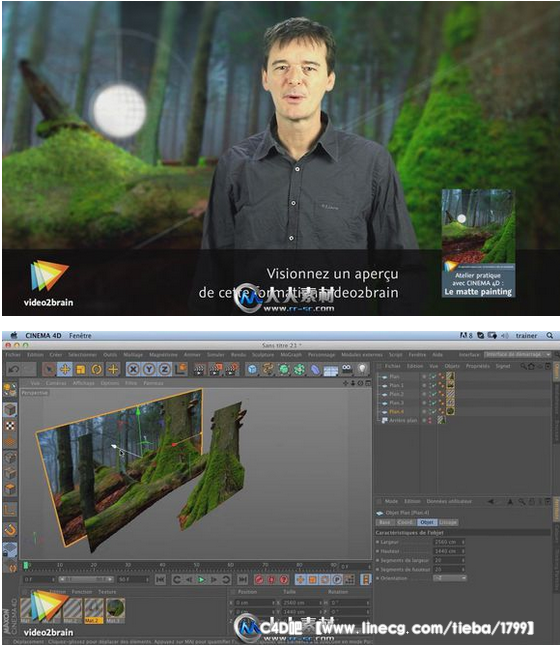Open the Apple menu
This screenshot has width=560, height=645.
(14, 335)
